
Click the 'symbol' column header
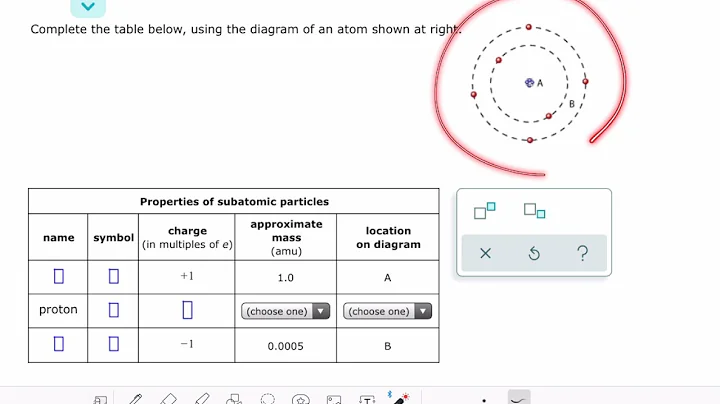click(x=113, y=237)
